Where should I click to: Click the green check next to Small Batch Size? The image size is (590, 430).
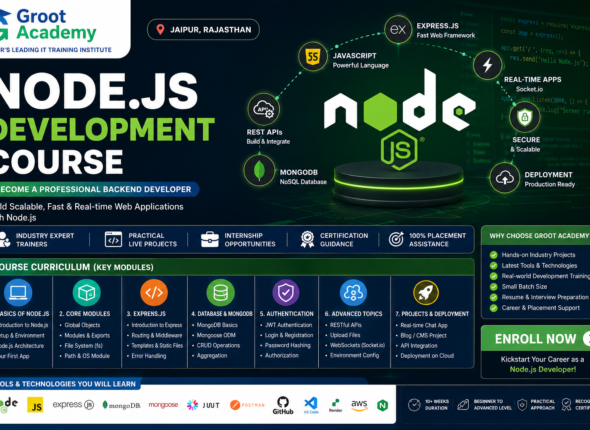(x=493, y=287)
